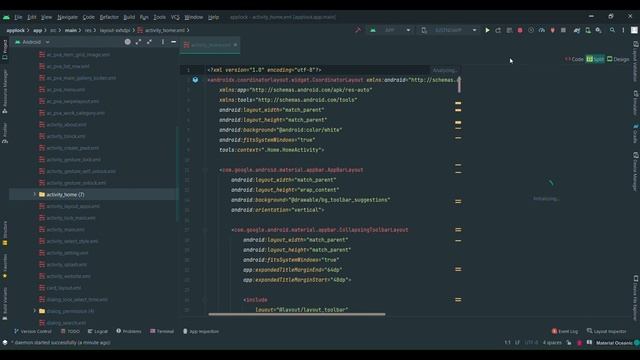Select opened file target icon in Project panel
640x360 pixels.
point(128,42)
